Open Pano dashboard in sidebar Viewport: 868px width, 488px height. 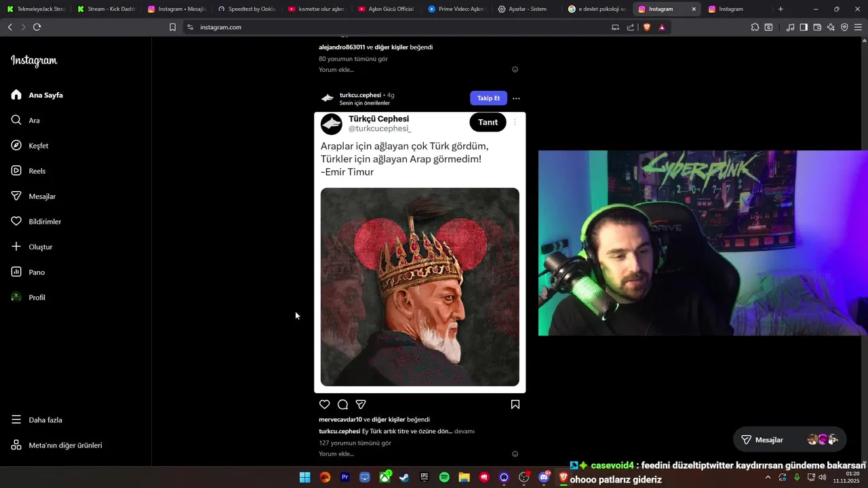(x=28, y=272)
